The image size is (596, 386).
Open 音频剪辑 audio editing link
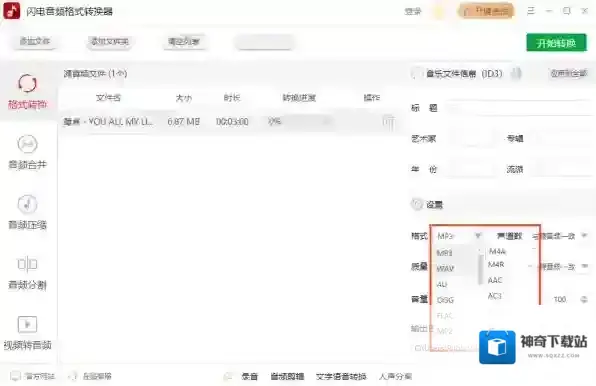pos(287,377)
